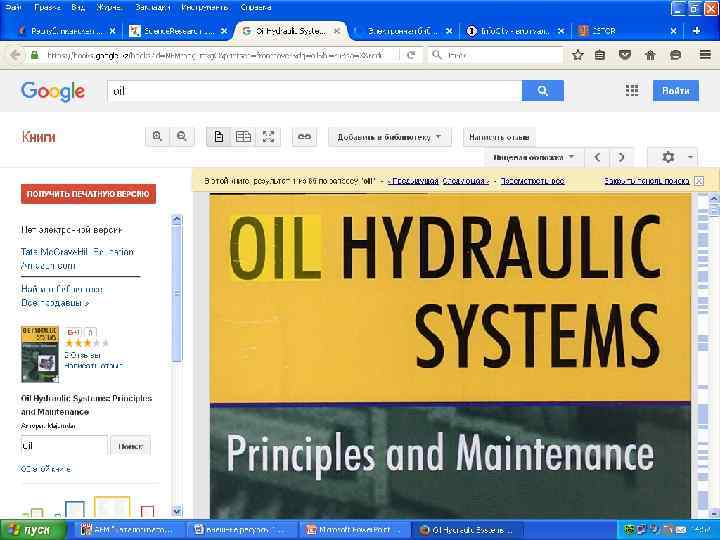Click 'Написать отзыв' button
The width and height of the screenshot is (720, 540).
click(x=499, y=137)
